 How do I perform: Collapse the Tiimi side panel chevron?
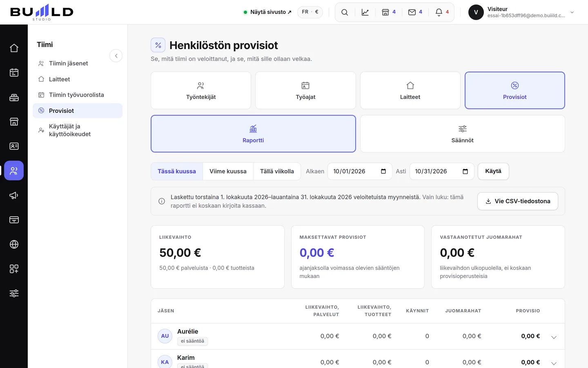116,56
